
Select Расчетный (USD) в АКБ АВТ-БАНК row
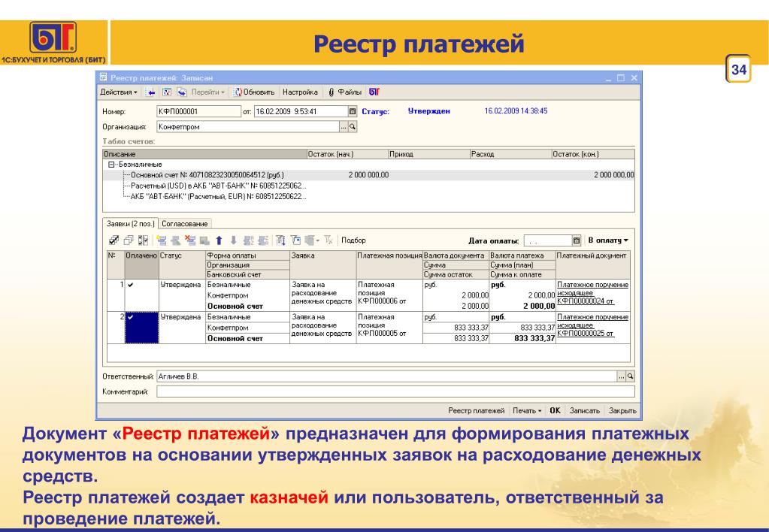point(369,186)
